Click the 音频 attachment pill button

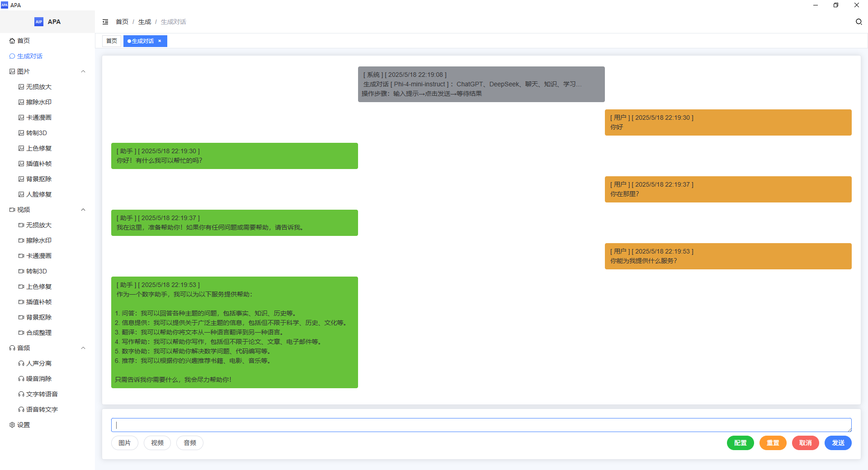190,443
